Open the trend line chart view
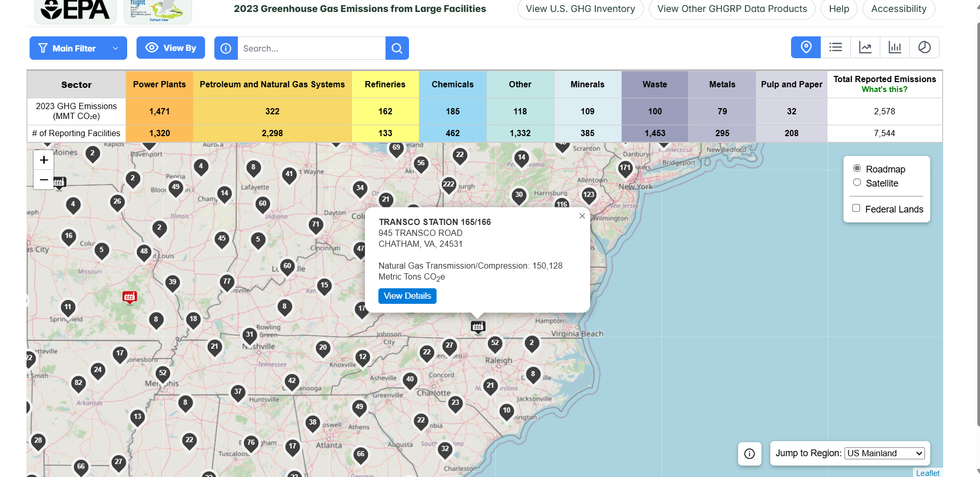Image resolution: width=980 pixels, height=477 pixels. pos(865,47)
